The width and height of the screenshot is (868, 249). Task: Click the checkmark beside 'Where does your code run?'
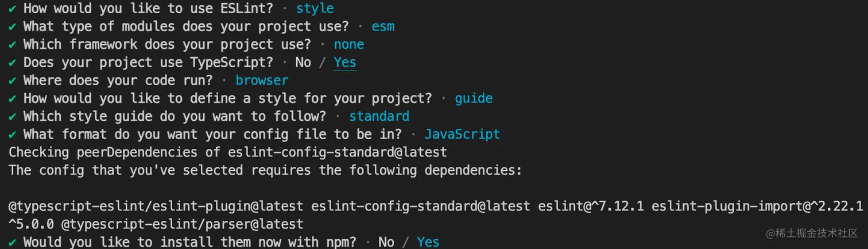point(12,81)
